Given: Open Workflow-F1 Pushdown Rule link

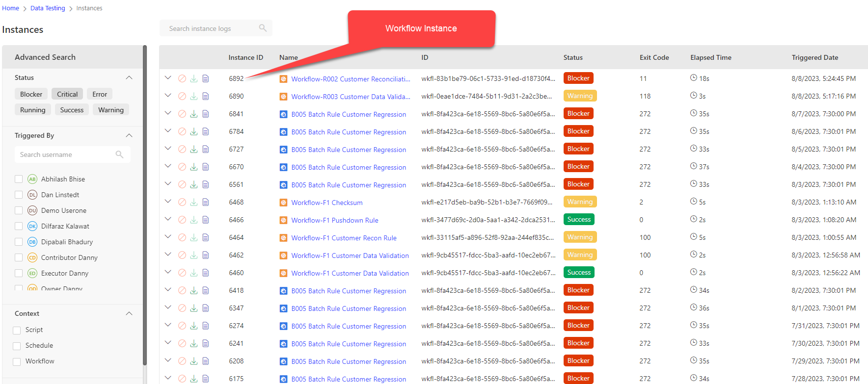Looking at the screenshot, I should pyautogui.click(x=334, y=220).
